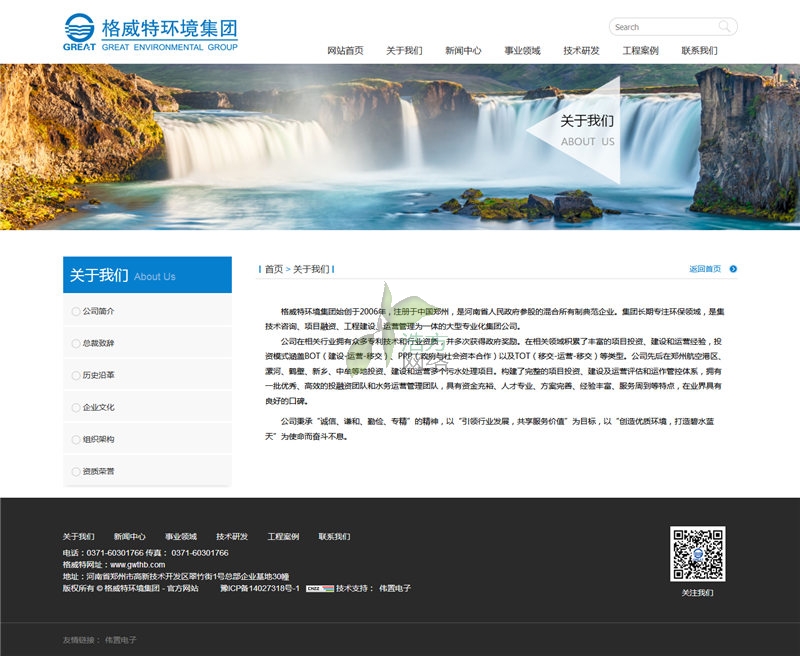The image size is (800, 656).
Task: Click the footer 技术研发 link
Action: pos(232,537)
